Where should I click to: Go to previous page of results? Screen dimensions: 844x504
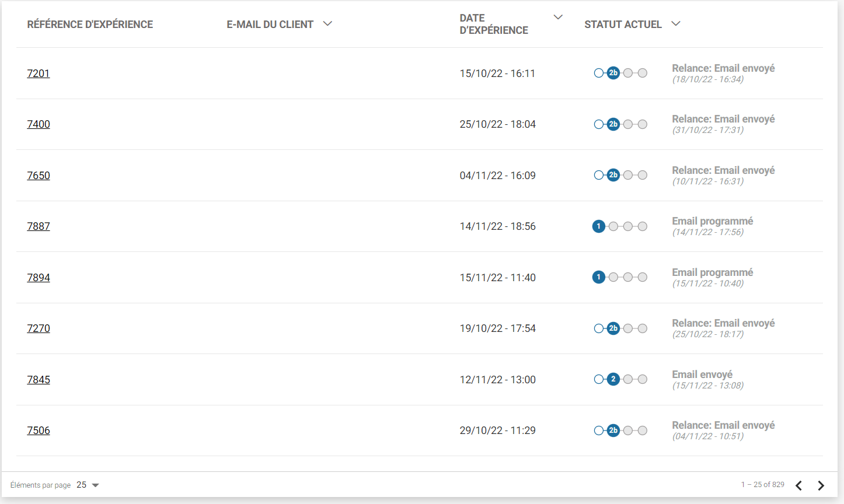[798, 485]
